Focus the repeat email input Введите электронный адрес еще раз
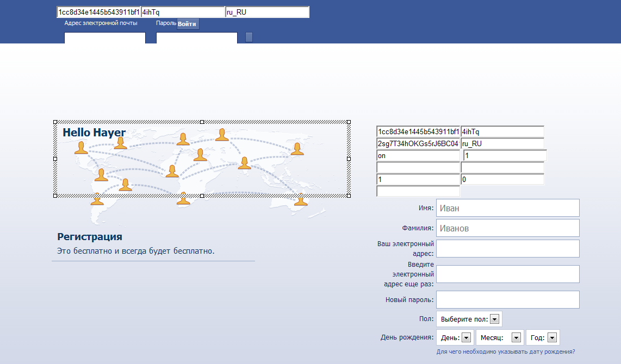The height and width of the screenshot is (364, 621). pyautogui.click(x=508, y=274)
